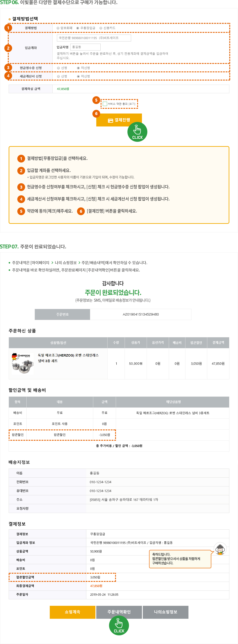The height and width of the screenshot is (644, 238).
Task: Choose the 신용카드 payment radio button
Action: point(101,28)
